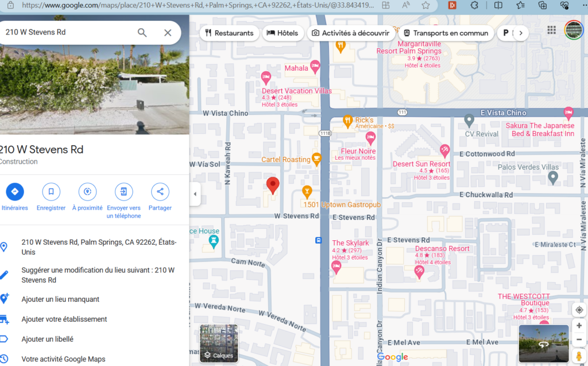Open The Skylark hotel pin
The image size is (588, 366).
coord(336,267)
